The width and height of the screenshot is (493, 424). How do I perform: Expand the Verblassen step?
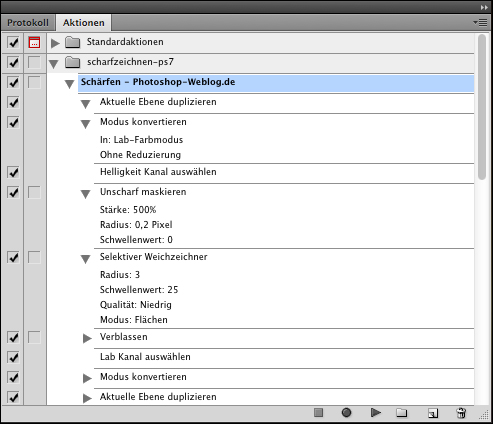pos(87,338)
